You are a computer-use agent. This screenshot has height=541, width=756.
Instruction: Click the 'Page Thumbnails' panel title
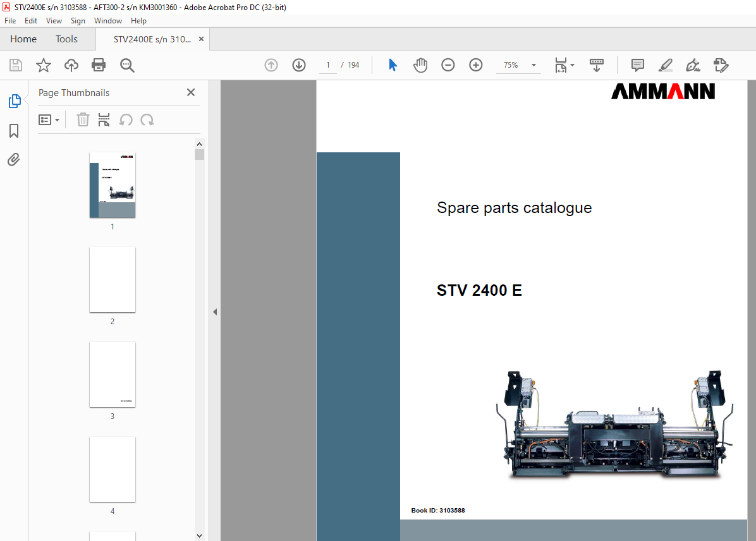74,92
